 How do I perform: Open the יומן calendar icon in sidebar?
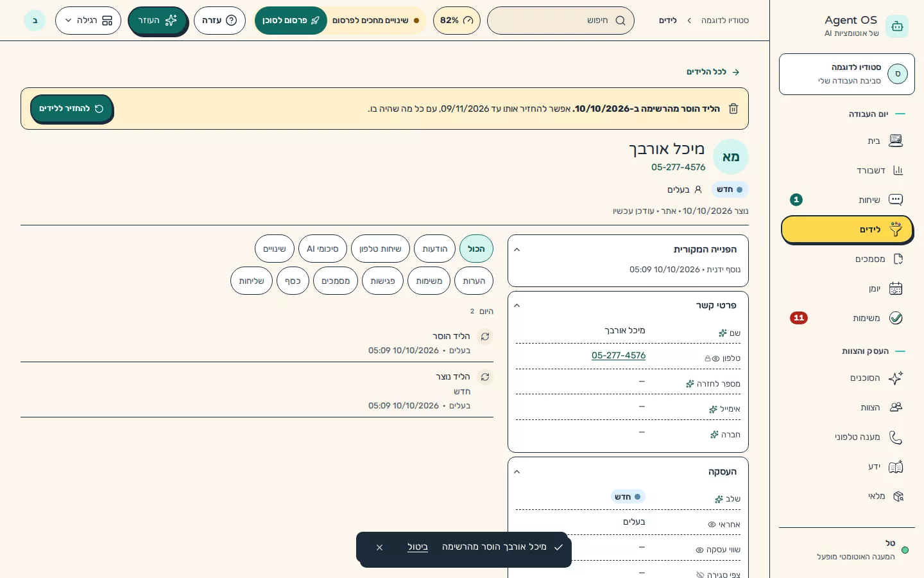[896, 288]
